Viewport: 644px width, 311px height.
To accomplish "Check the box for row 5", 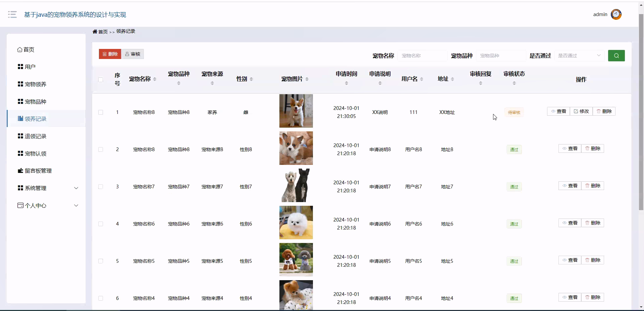I will (x=101, y=261).
